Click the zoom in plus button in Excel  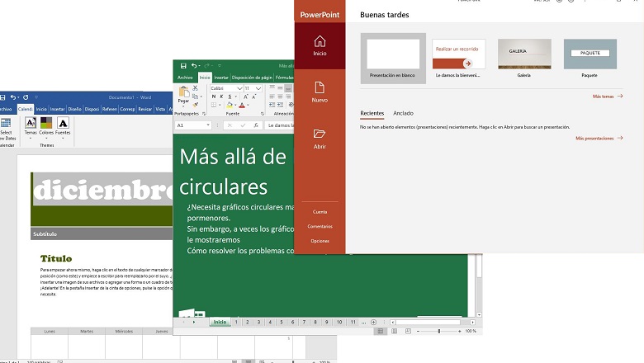[x=460, y=331]
